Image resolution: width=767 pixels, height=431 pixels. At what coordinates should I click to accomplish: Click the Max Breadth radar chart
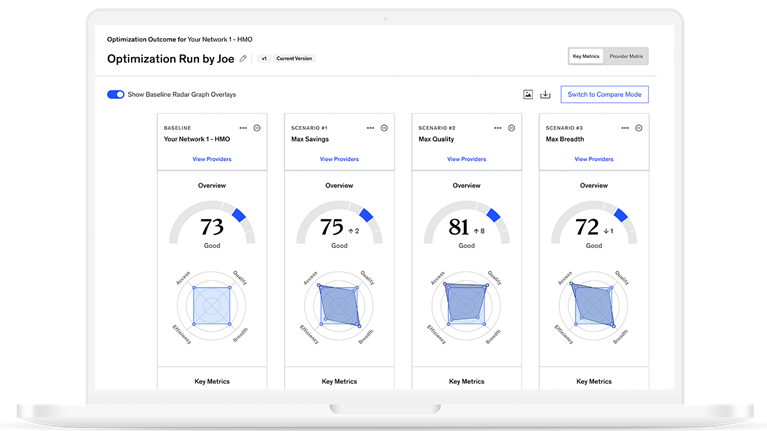coord(594,304)
